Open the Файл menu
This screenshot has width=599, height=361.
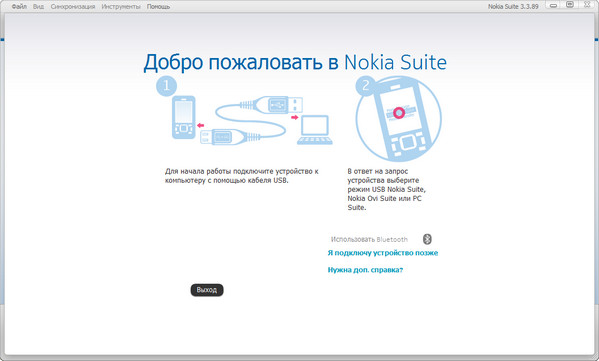(x=19, y=6)
